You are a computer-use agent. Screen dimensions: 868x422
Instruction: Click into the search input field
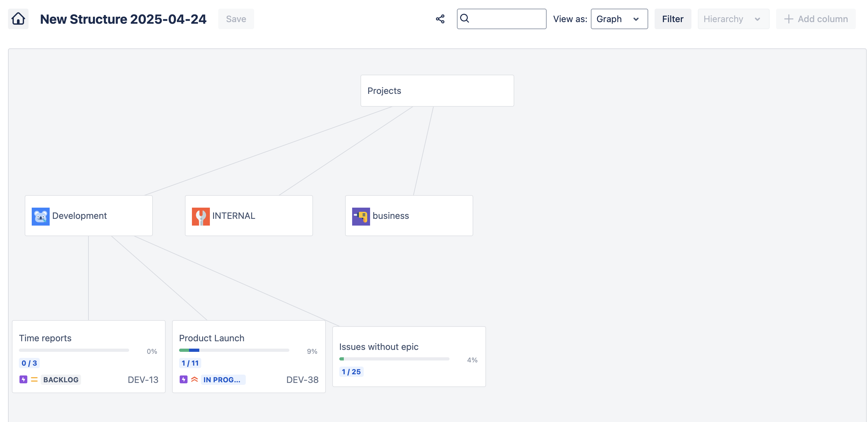[505, 19]
